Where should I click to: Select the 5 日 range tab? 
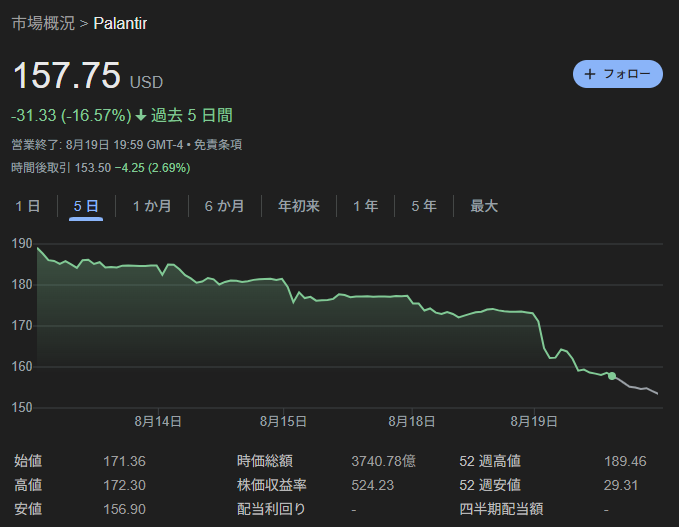(x=86, y=206)
